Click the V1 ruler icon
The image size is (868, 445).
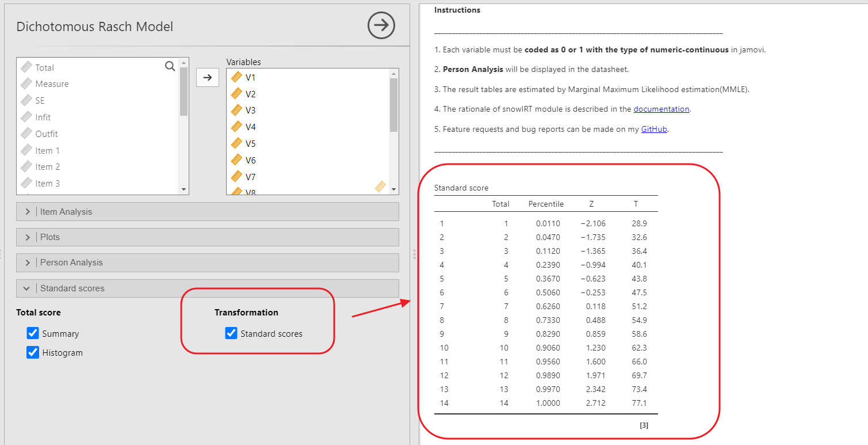coord(236,77)
